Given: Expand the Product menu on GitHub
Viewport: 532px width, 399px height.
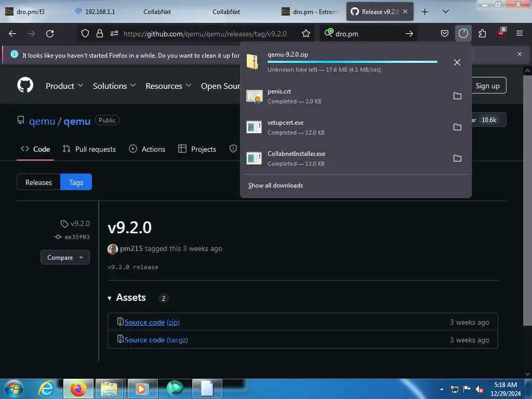Looking at the screenshot, I should [x=64, y=86].
